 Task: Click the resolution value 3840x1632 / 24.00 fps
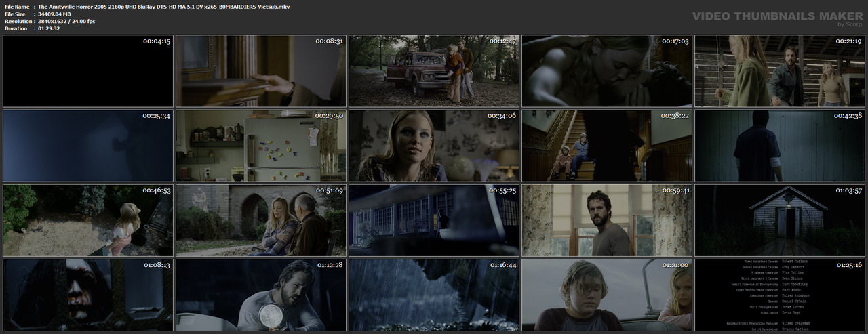pyautogui.click(x=66, y=21)
